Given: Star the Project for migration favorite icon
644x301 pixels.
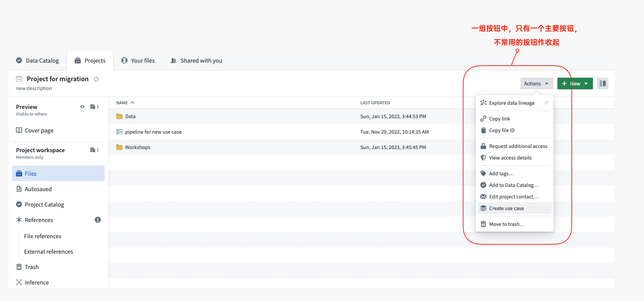Looking at the screenshot, I should pyautogui.click(x=96, y=79).
